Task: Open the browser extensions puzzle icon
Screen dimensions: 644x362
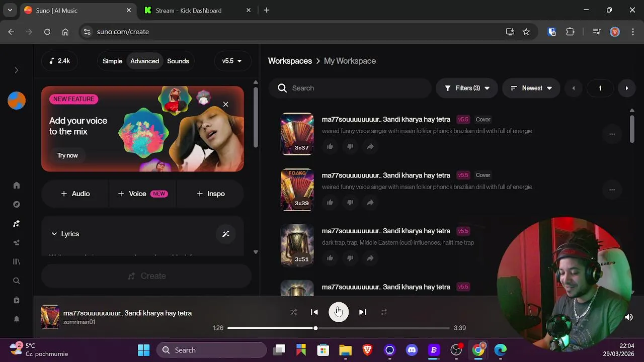Action: pos(570,32)
